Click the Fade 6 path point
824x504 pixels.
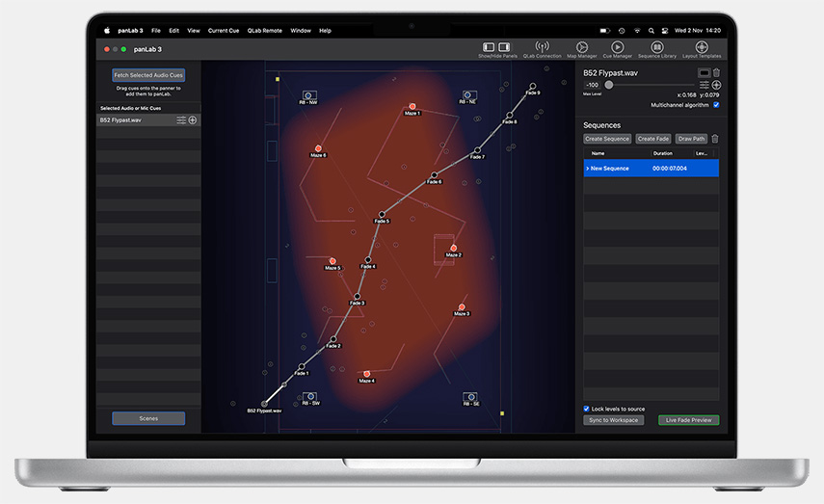click(x=434, y=175)
